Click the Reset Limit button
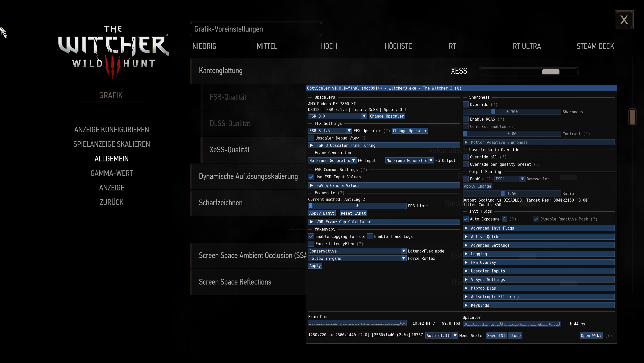The width and height of the screenshot is (644, 363). point(353,213)
